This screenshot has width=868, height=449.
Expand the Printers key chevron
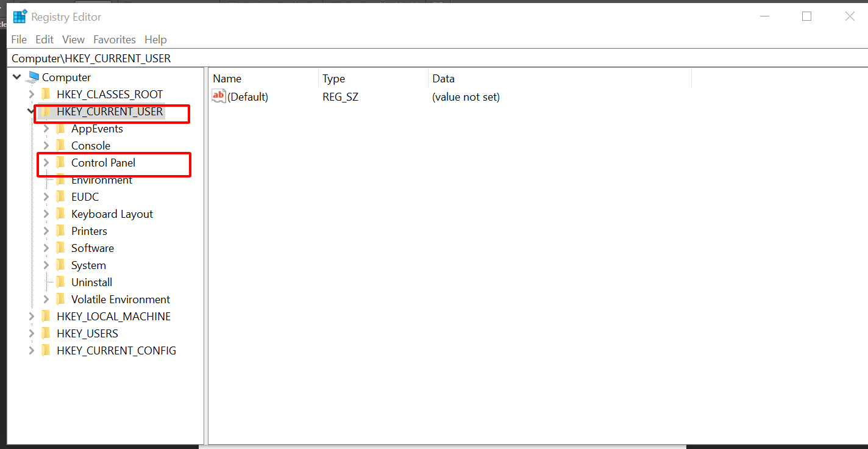coord(46,231)
